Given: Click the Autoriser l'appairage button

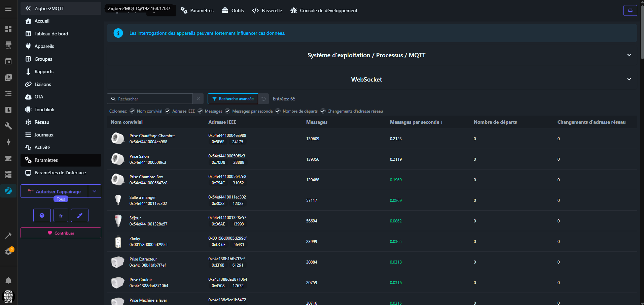Looking at the screenshot, I should coord(55,191).
